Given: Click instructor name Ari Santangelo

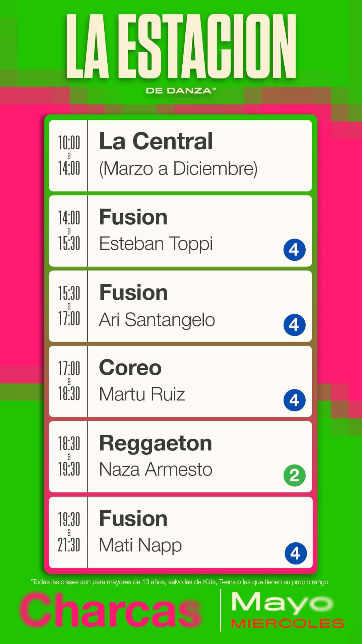Looking at the screenshot, I should tap(157, 320).
